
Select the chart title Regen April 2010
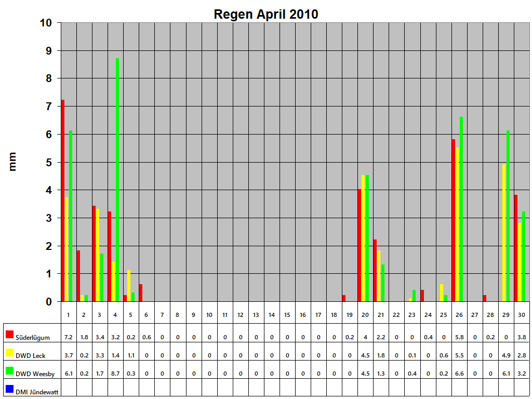coord(266,14)
